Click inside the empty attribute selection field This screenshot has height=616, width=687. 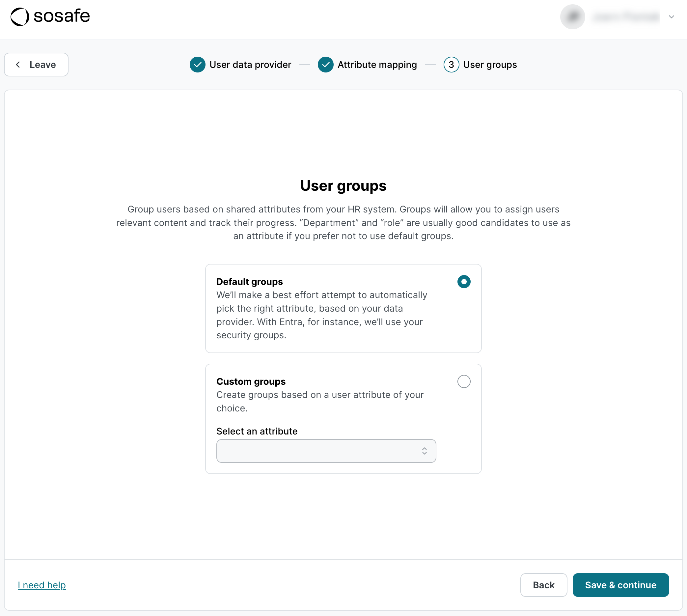tap(326, 451)
